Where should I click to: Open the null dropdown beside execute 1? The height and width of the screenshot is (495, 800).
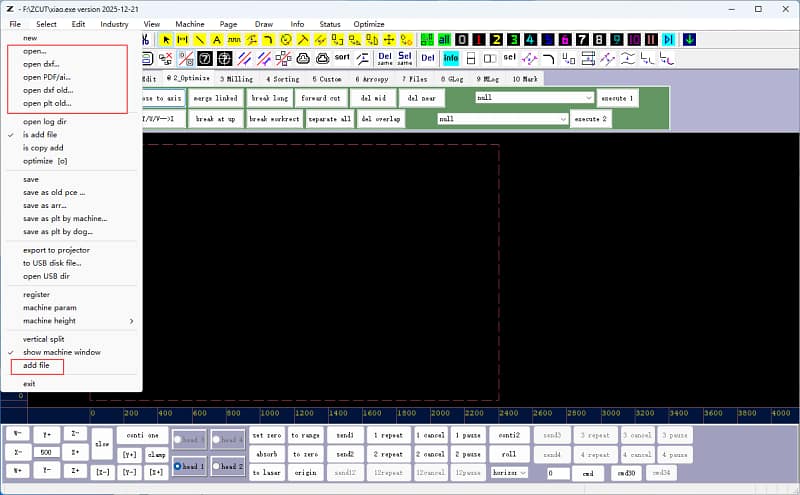534,97
